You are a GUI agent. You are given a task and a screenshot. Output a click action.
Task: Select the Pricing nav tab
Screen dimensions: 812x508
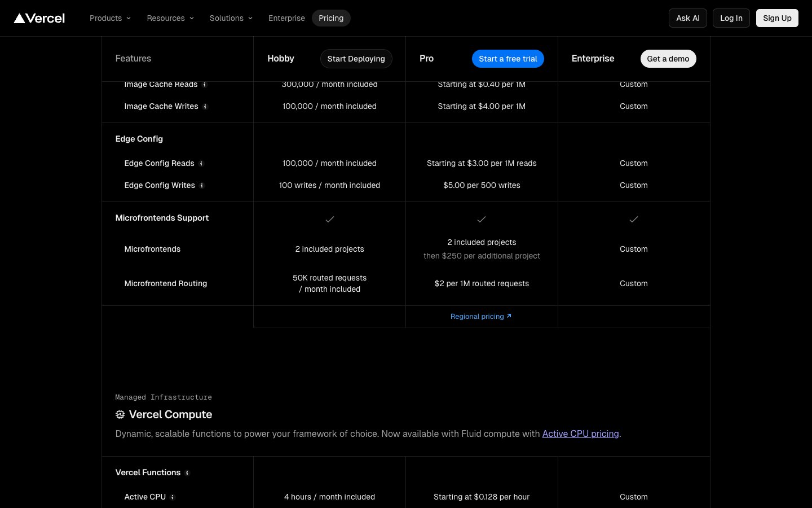coord(331,18)
